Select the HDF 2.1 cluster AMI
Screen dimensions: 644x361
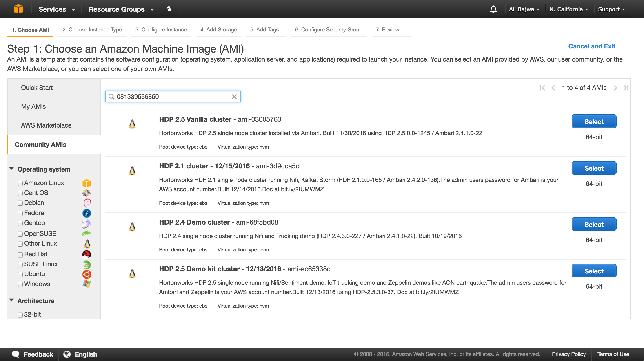[594, 168]
